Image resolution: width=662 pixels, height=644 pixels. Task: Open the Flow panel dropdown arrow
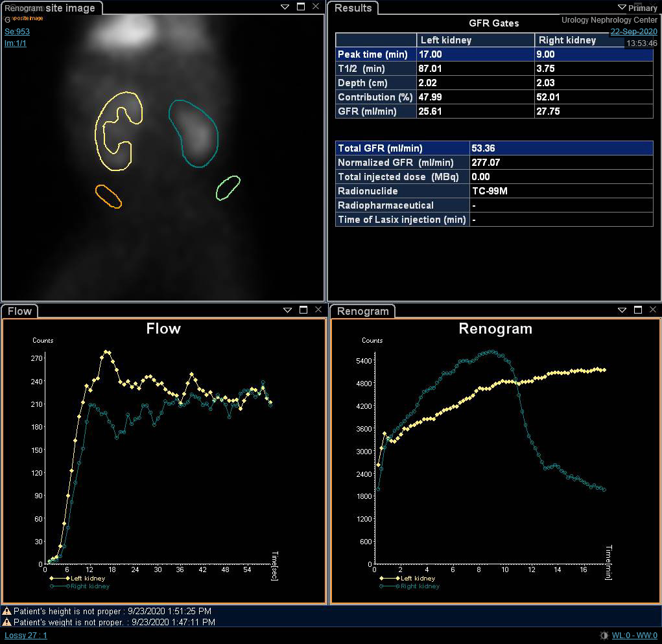coord(287,310)
